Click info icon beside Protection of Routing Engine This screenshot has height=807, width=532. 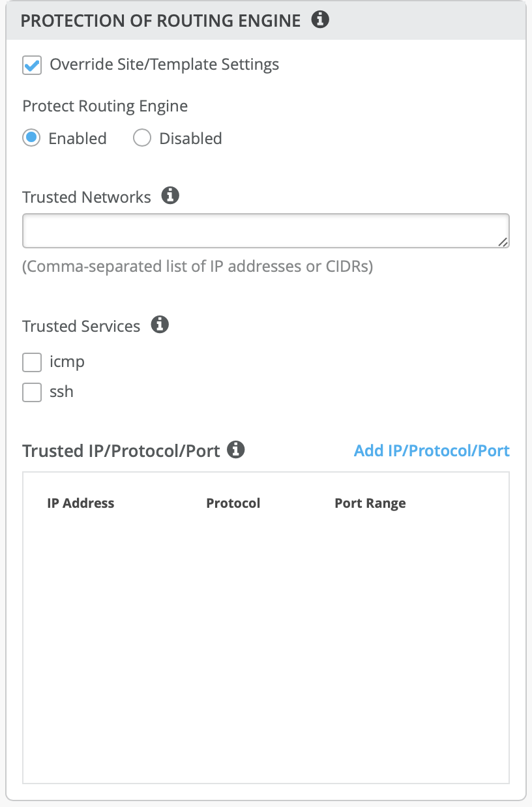[x=319, y=20]
